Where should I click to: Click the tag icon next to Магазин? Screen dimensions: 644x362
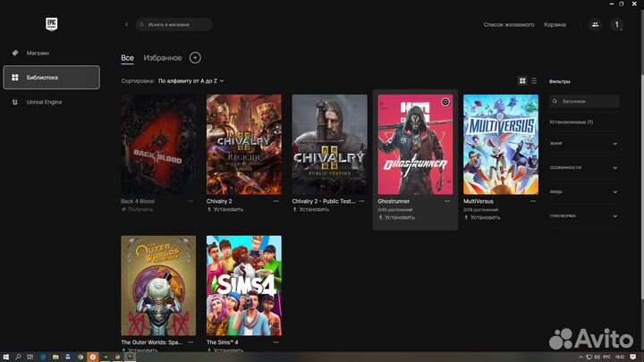coord(15,53)
